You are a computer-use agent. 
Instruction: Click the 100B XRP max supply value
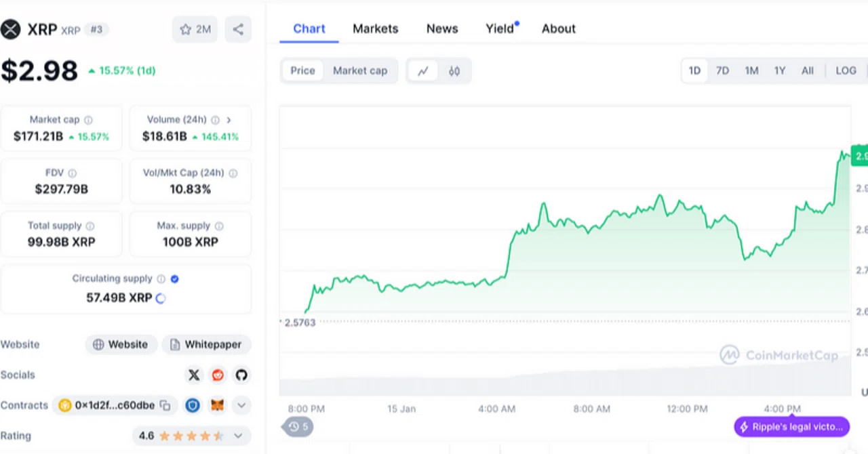coord(191,242)
